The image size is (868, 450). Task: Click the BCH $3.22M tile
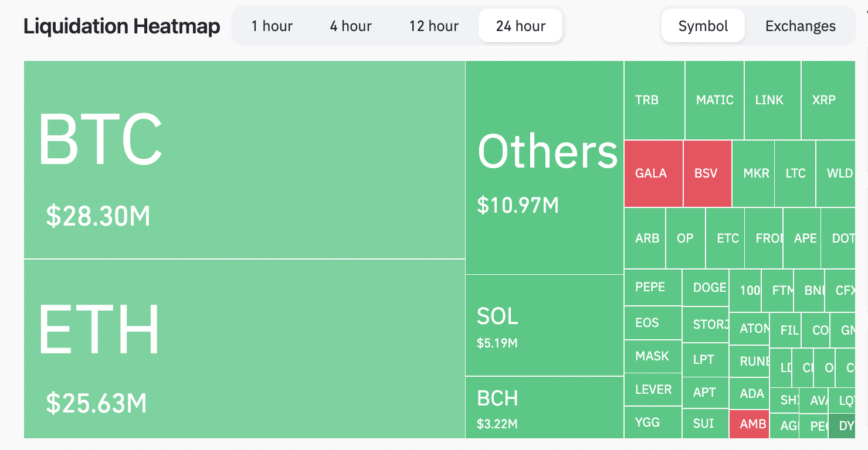[544, 407]
